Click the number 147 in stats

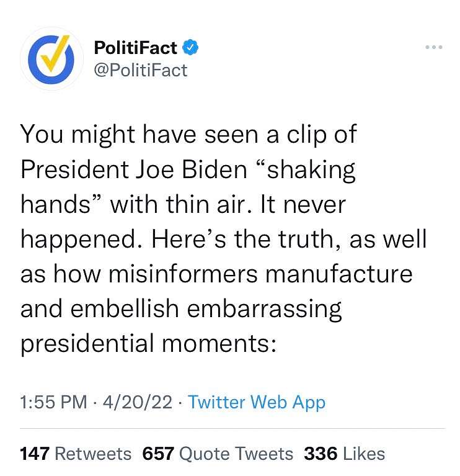click(35, 454)
